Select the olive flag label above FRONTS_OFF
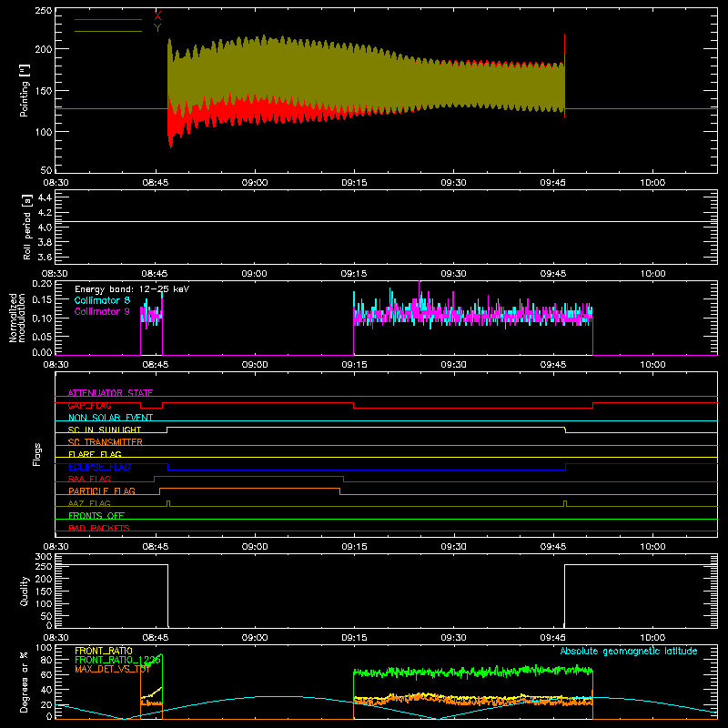Screen dimensions: 728x728 (89, 504)
